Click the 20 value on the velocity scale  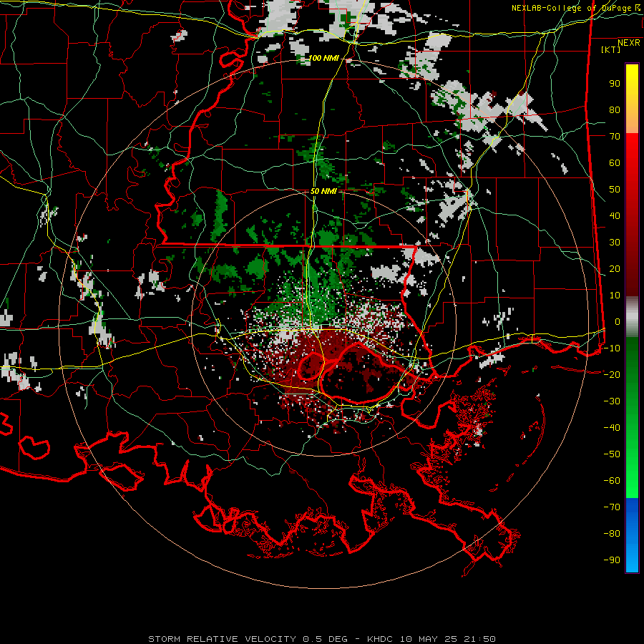[x=615, y=269]
